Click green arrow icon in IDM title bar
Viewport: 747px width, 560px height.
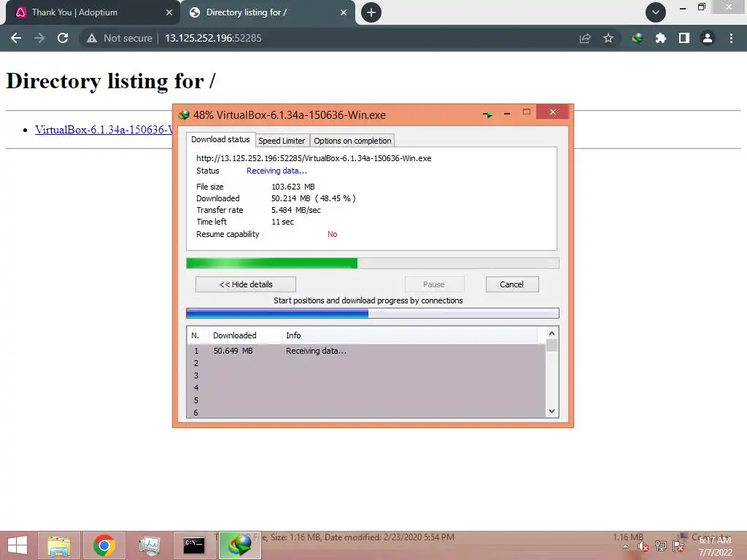click(487, 114)
